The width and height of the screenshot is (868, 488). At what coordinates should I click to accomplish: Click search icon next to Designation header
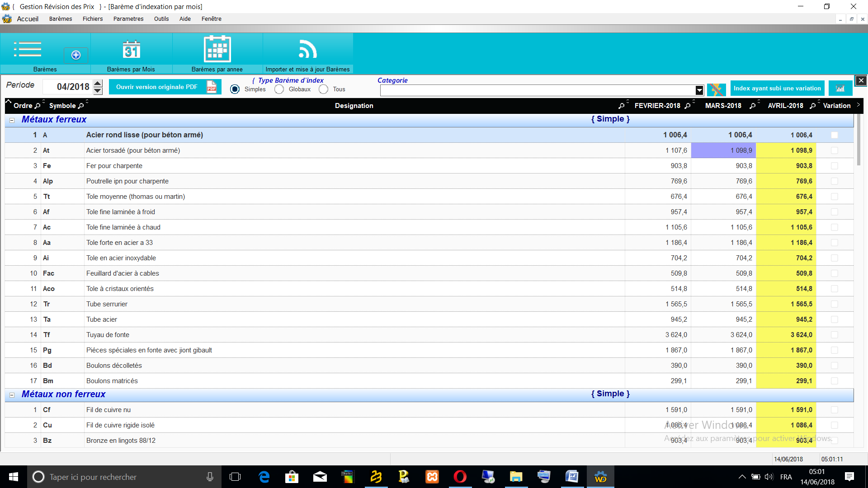(x=622, y=106)
